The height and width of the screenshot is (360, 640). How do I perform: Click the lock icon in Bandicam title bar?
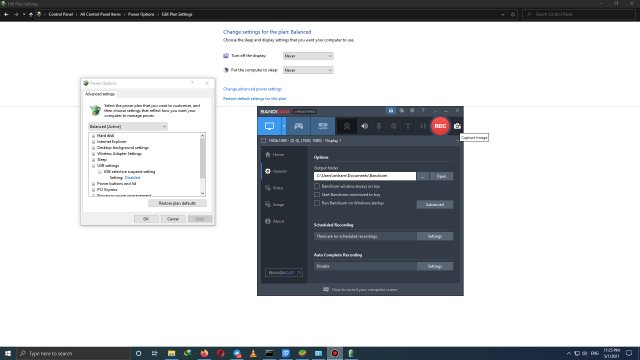click(391, 111)
